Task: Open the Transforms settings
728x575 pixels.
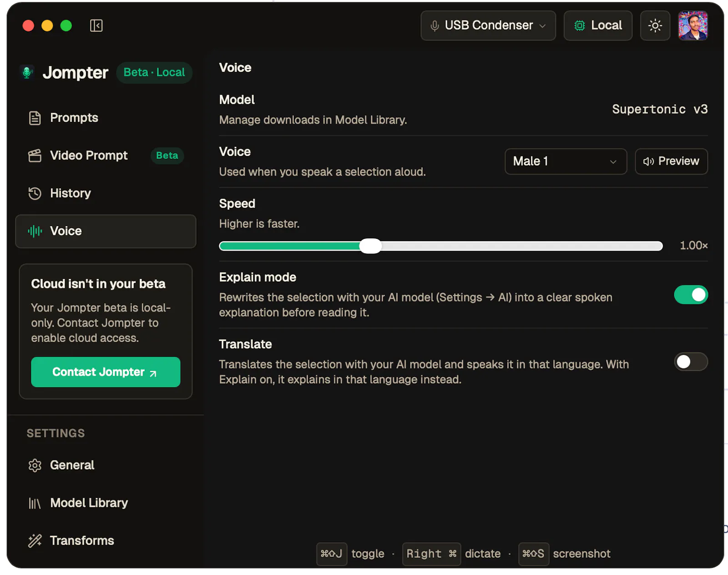Action: pos(106,540)
